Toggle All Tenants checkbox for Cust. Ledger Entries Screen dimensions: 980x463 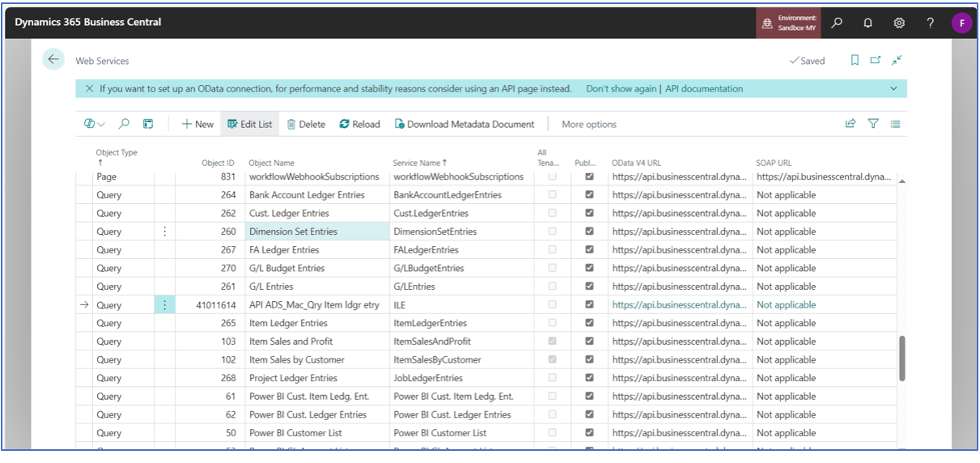(553, 213)
